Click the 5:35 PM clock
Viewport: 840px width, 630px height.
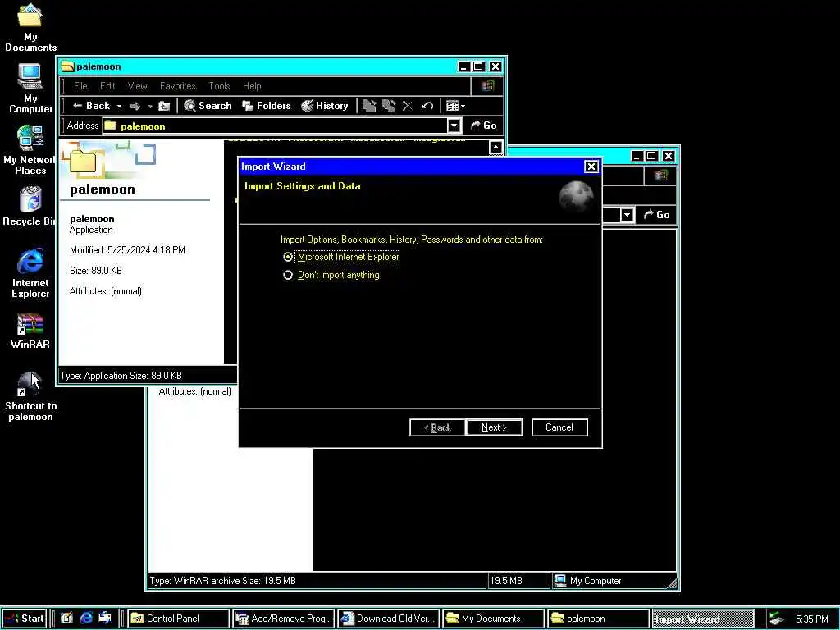(x=811, y=619)
